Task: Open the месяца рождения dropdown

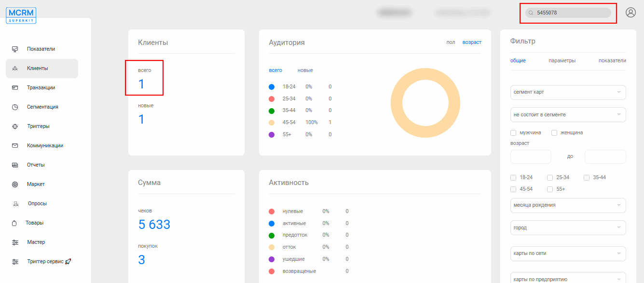Action: point(568,205)
